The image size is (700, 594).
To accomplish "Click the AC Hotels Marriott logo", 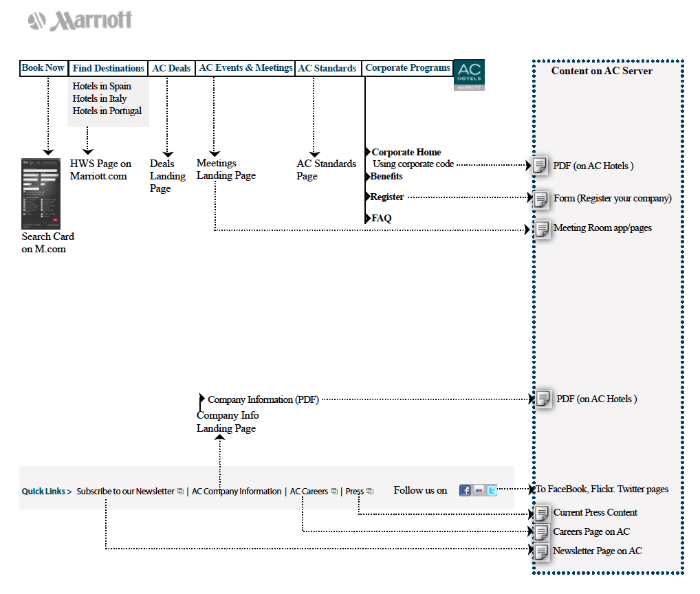I will click(469, 74).
